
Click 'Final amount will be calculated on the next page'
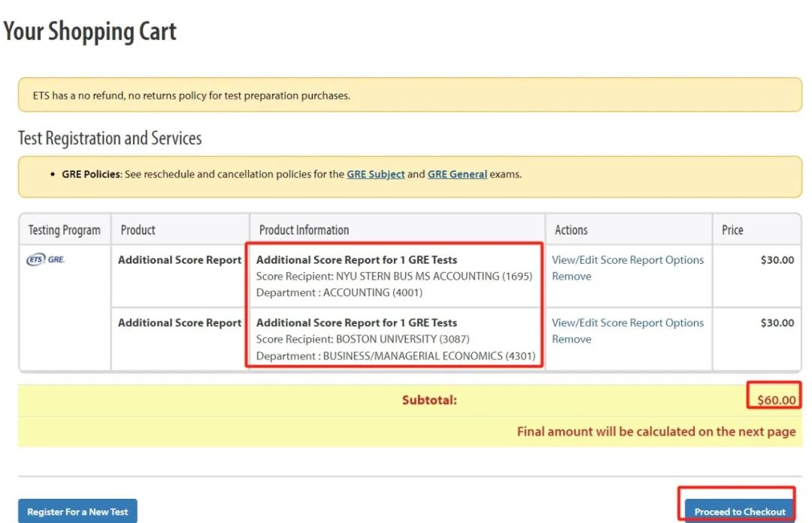pyautogui.click(x=656, y=431)
